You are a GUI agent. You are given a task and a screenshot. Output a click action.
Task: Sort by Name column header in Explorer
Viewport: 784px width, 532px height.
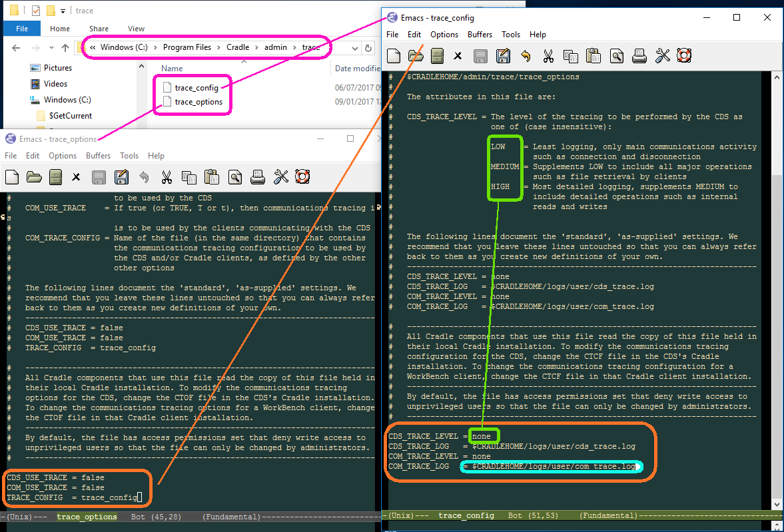[x=171, y=69]
